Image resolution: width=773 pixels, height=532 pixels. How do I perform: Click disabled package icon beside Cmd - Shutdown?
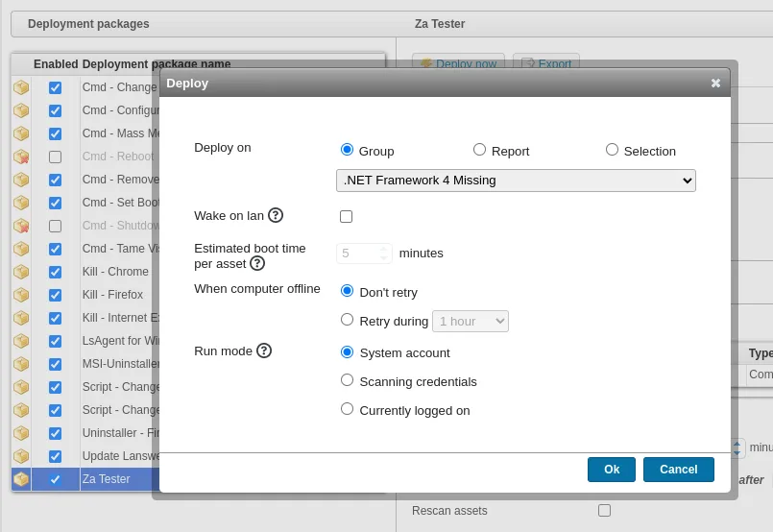pos(21,226)
